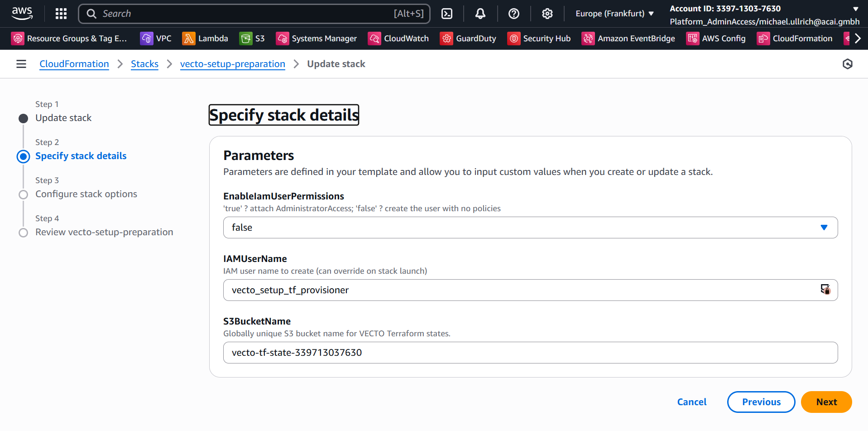Viewport: 868px width, 431px height.
Task: Click Step 4 Review vecto-setup-preparation text
Action: coord(104,232)
